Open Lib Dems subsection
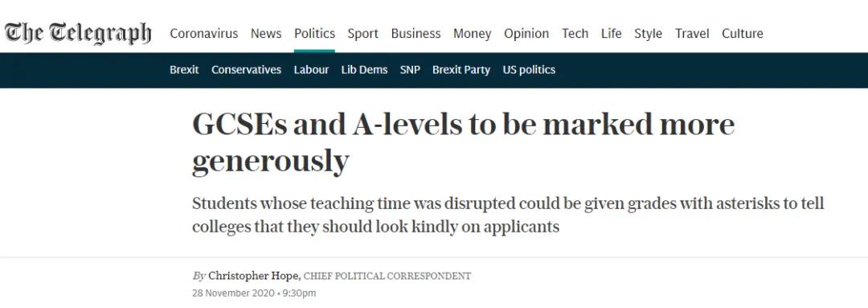The height and width of the screenshot is (308, 868). pyautogui.click(x=364, y=70)
